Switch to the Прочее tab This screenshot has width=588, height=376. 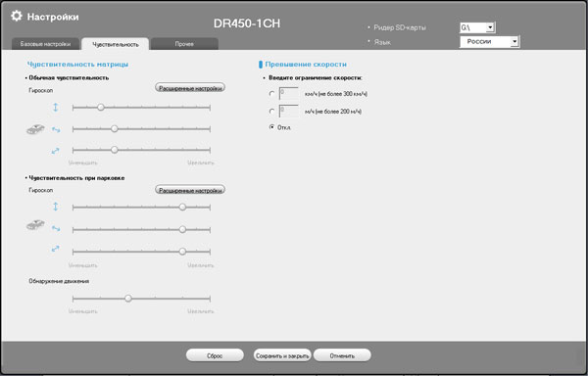point(184,44)
